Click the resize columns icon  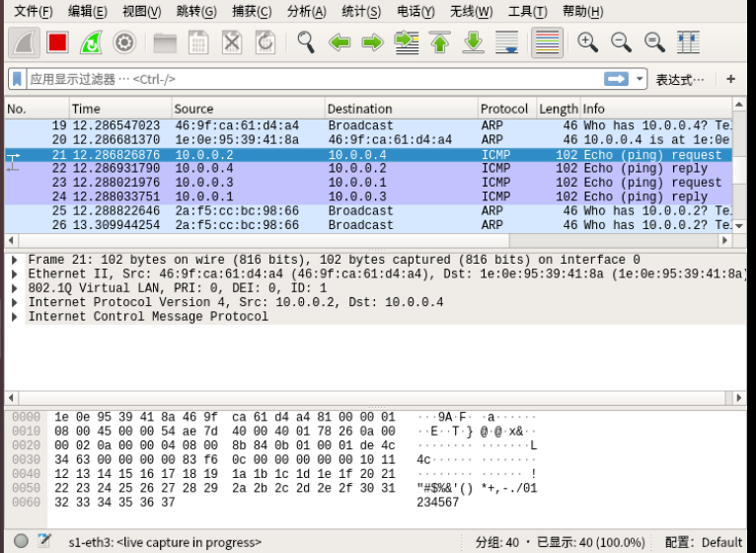pyautogui.click(x=688, y=42)
